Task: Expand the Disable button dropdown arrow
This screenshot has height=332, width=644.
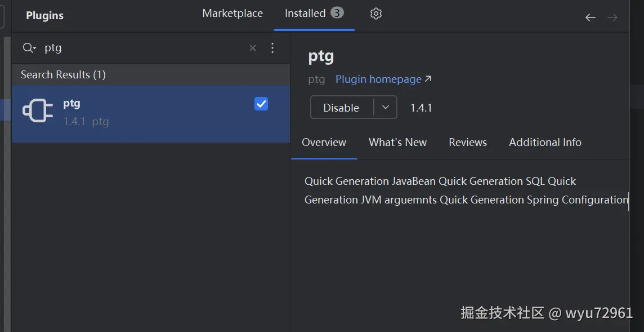Action: point(386,107)
